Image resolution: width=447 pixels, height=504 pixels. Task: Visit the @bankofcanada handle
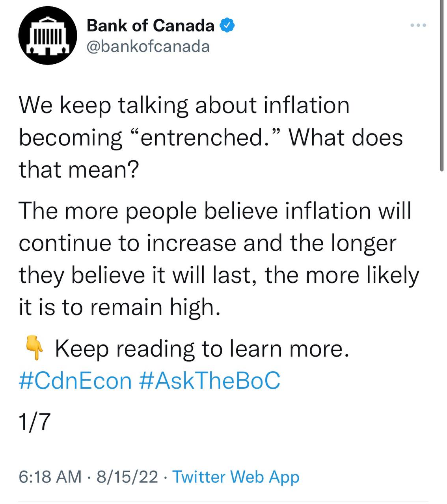148,46
